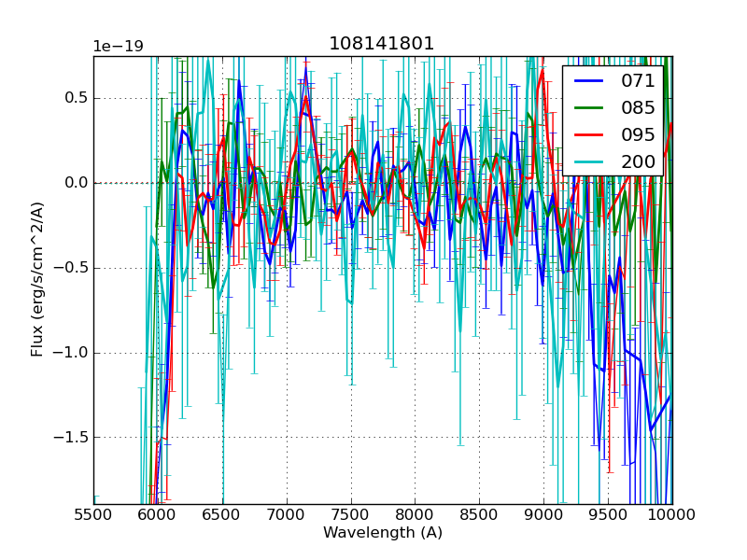
Task: Select the 085 legend label
Action: 639,107
